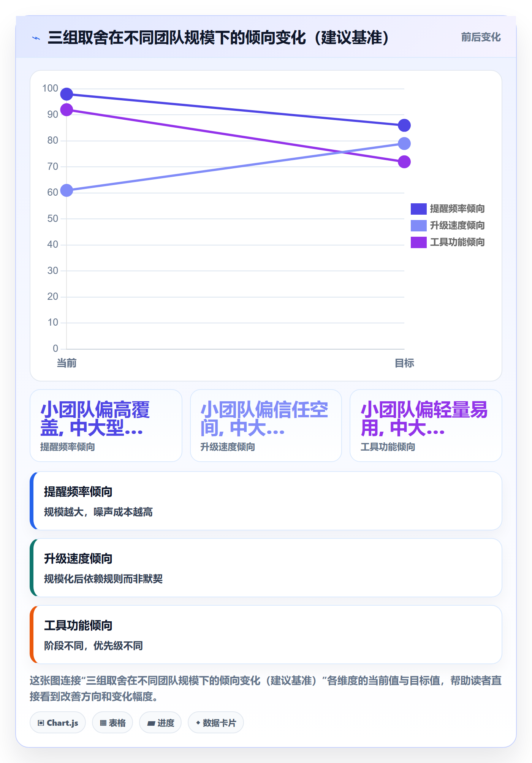Select the 规模化后依赖规则而非默契 row

click(266, 568)
